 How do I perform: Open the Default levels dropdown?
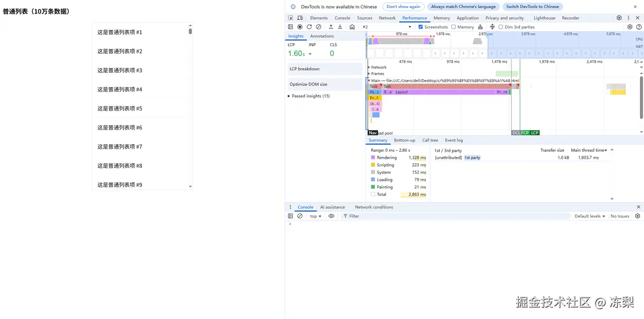(590, 216)
